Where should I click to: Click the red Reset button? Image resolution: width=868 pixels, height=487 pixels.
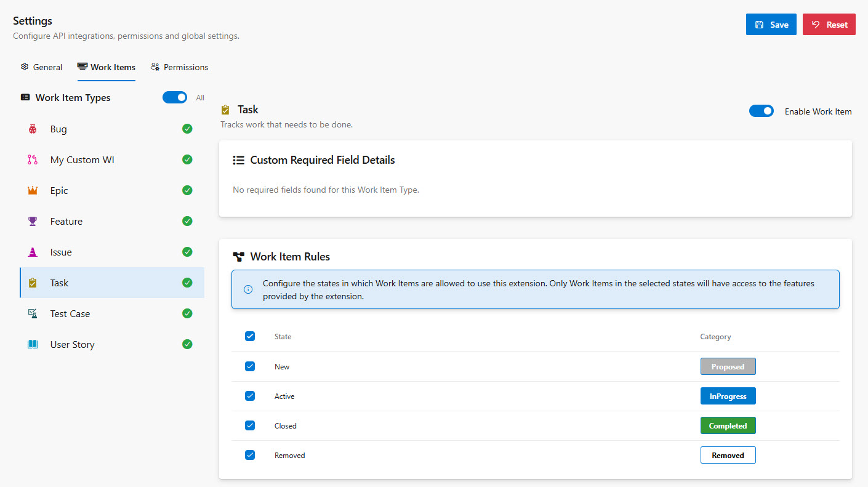tap(829, 25)
